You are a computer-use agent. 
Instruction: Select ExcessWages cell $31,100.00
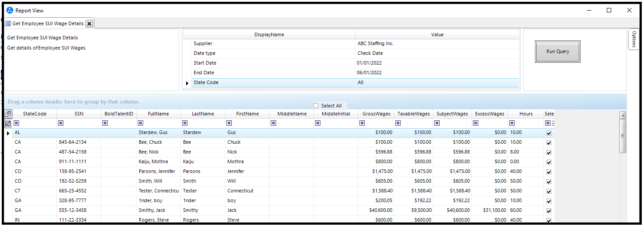click(x=490, y=211)
